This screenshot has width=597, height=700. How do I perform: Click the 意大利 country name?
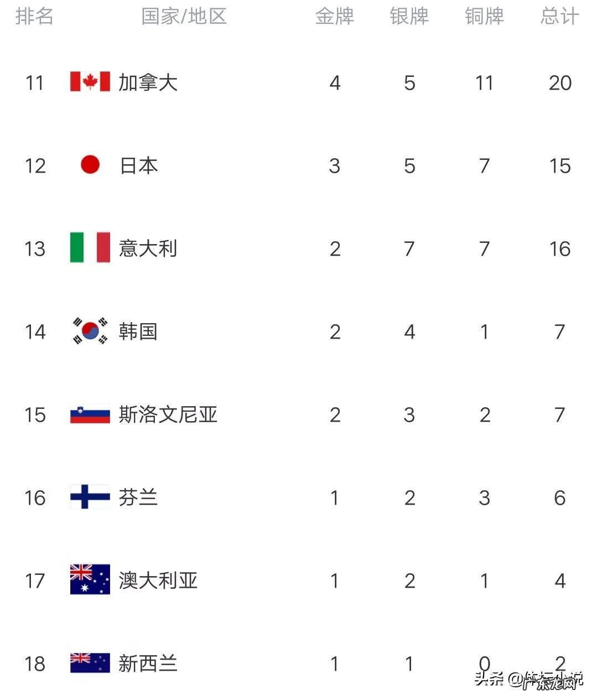[148, 248]
